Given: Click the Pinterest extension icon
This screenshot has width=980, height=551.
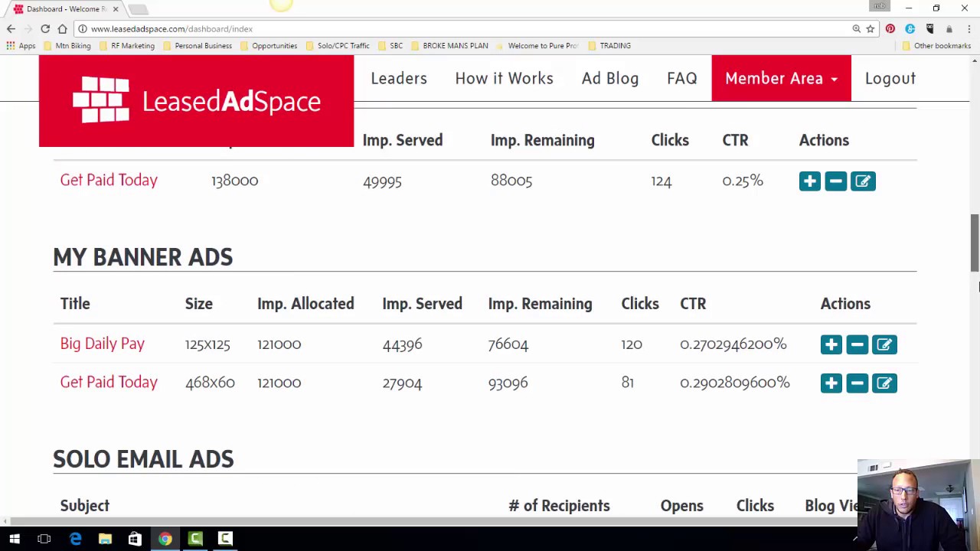Looking at the screenshot, I should pyautogui.click(x=890, y=29).
